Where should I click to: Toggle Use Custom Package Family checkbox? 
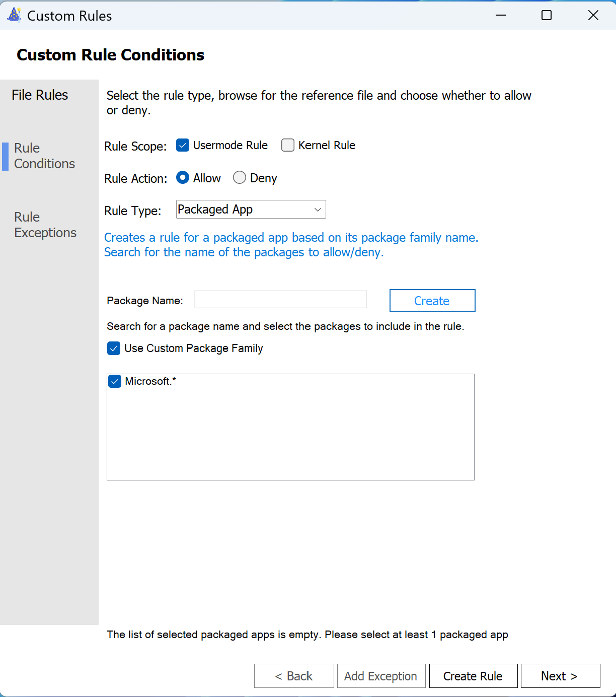pyautogui.click(x=114, y=348)
